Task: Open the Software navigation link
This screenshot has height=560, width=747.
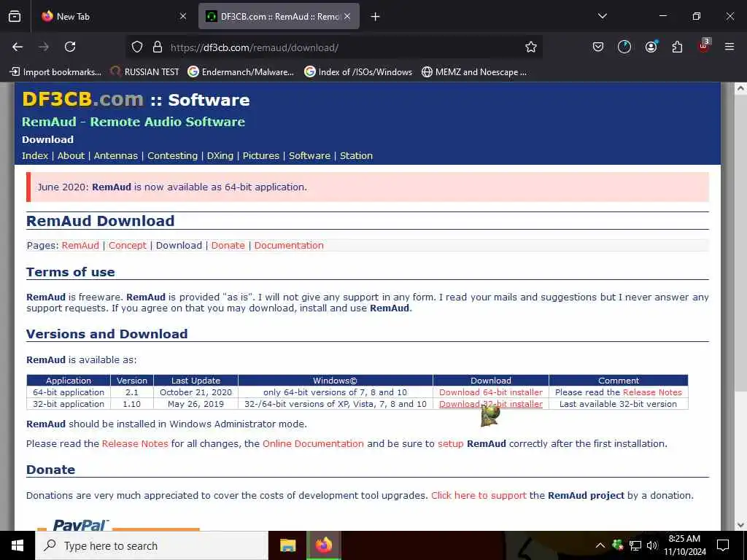Action: pos(309,156)
